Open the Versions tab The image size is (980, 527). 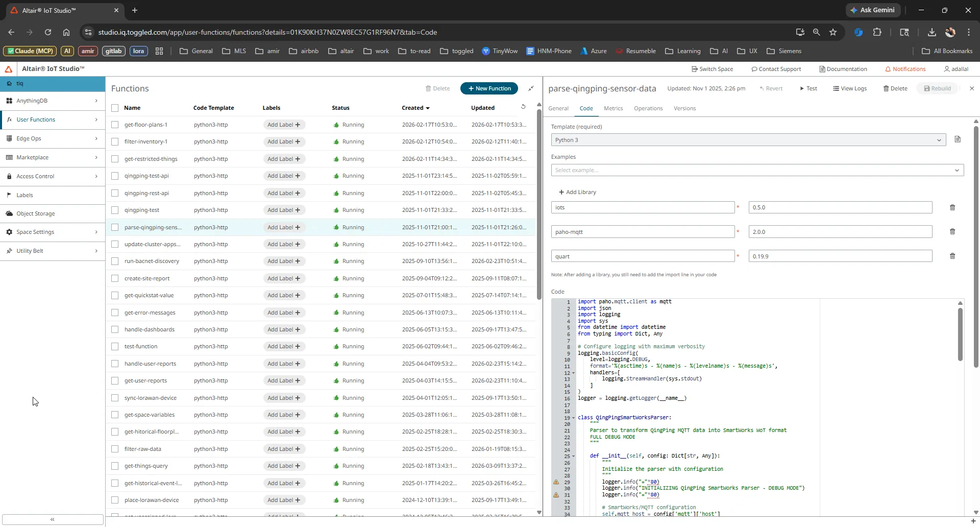click(x=684, y=108)
